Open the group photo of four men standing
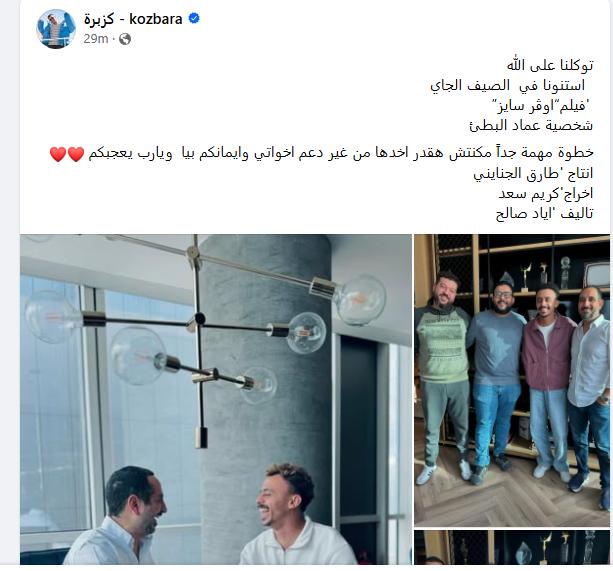Screen dimensions: 613x571 pos(512,380)
